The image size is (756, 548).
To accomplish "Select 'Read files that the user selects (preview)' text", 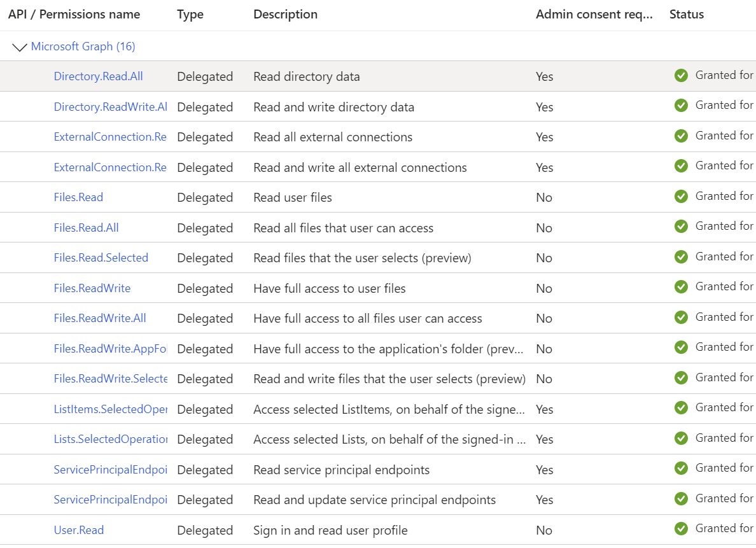I will pos(363,258).
